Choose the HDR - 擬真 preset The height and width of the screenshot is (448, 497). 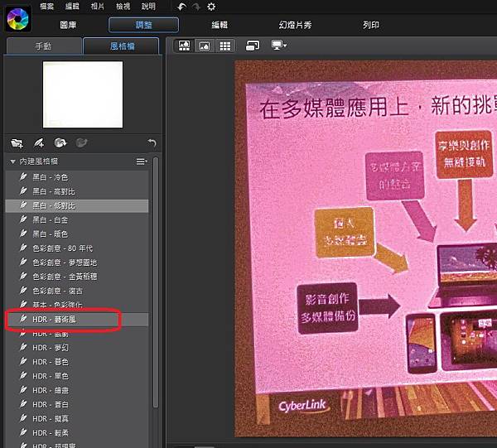[x=77, y=419]
